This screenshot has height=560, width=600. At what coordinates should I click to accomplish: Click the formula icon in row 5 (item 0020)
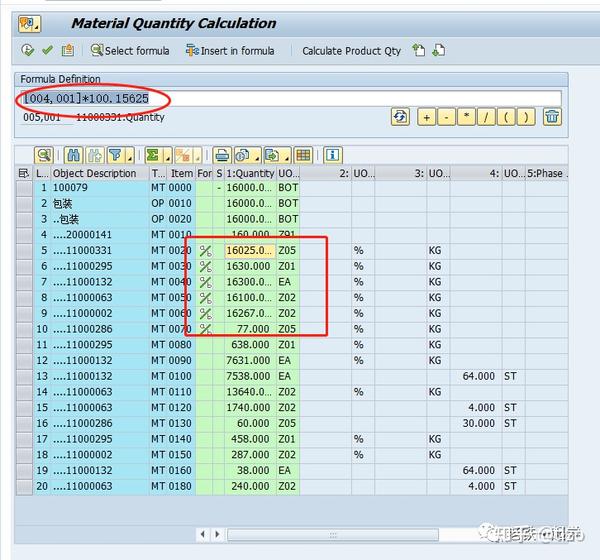205,251
